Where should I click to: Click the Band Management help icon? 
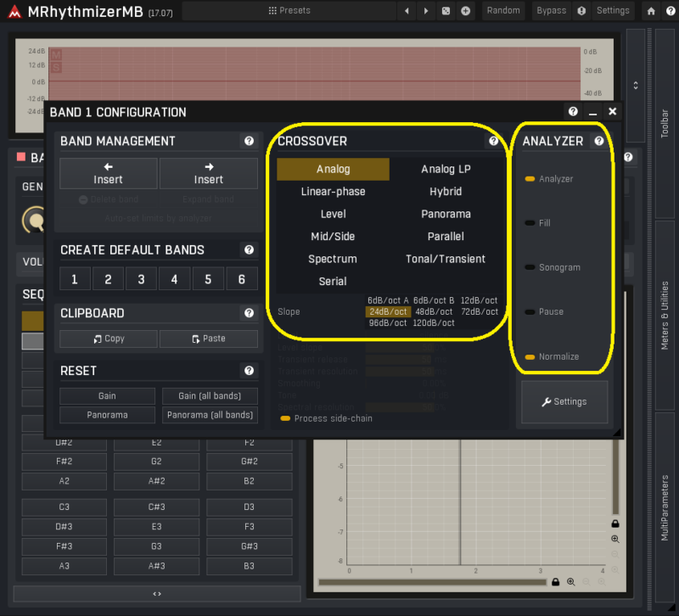(249, 142)
